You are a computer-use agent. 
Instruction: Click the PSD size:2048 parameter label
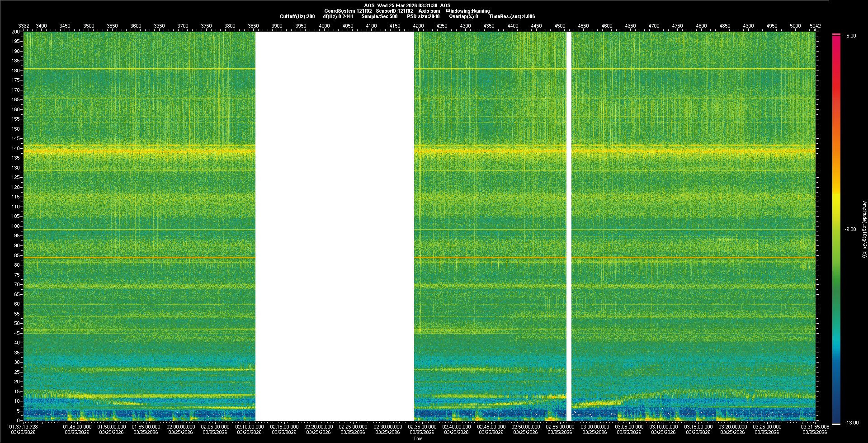423,16
